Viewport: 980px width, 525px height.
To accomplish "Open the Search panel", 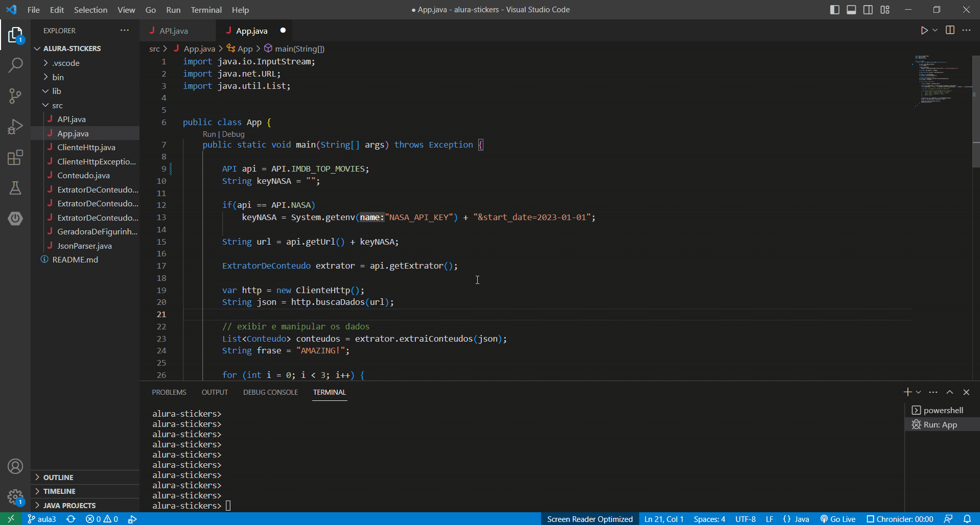I will pos(15,65).
